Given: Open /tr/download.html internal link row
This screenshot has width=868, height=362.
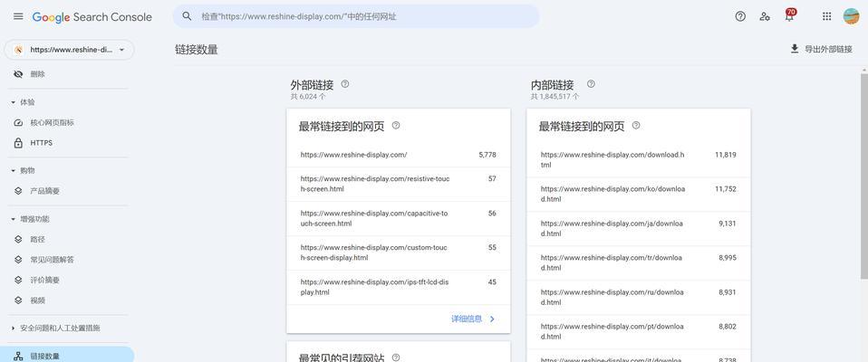Looking at the screenshot, I should pos(638,263).
